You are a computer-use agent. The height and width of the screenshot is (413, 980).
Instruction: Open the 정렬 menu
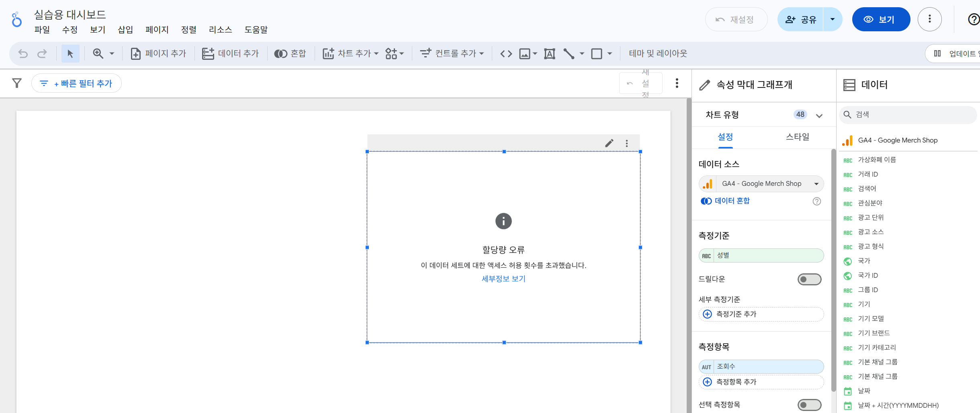[189, 30]
